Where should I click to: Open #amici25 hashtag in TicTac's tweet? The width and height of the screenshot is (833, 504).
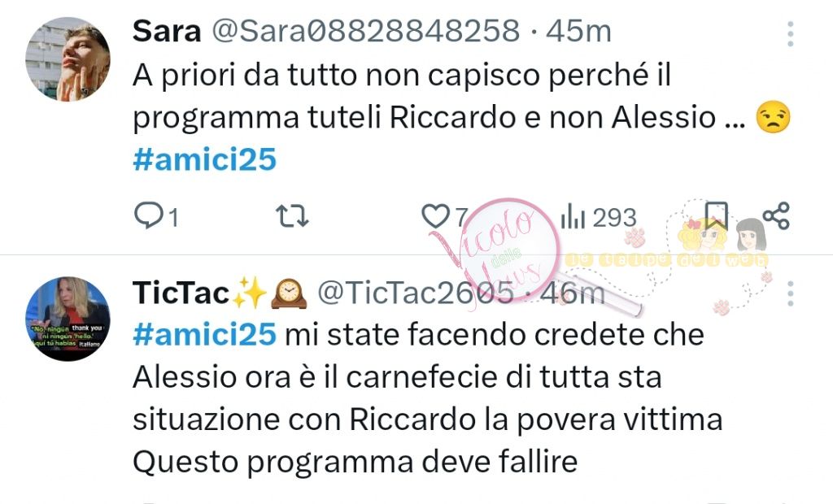tap(204, 335)
